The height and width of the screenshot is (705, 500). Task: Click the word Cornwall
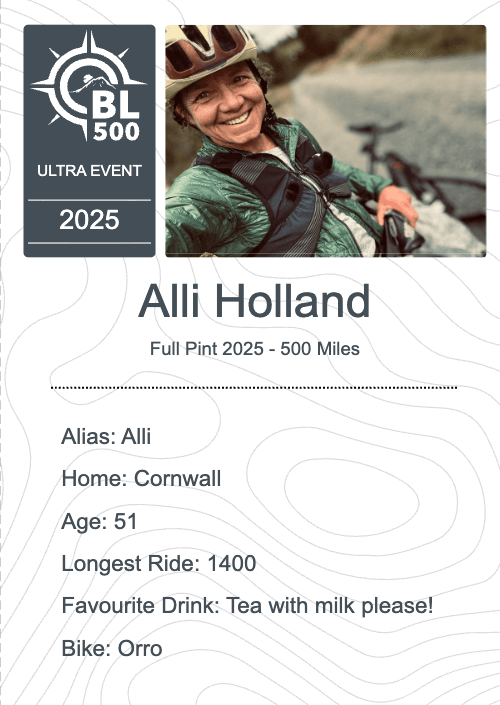178,478
